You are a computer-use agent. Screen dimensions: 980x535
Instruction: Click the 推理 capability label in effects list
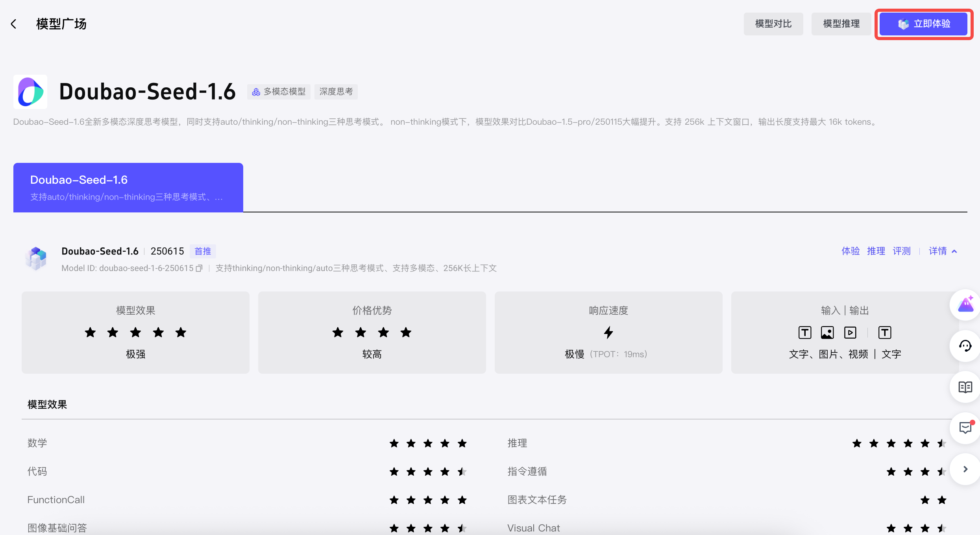click(x=517, y=443)
